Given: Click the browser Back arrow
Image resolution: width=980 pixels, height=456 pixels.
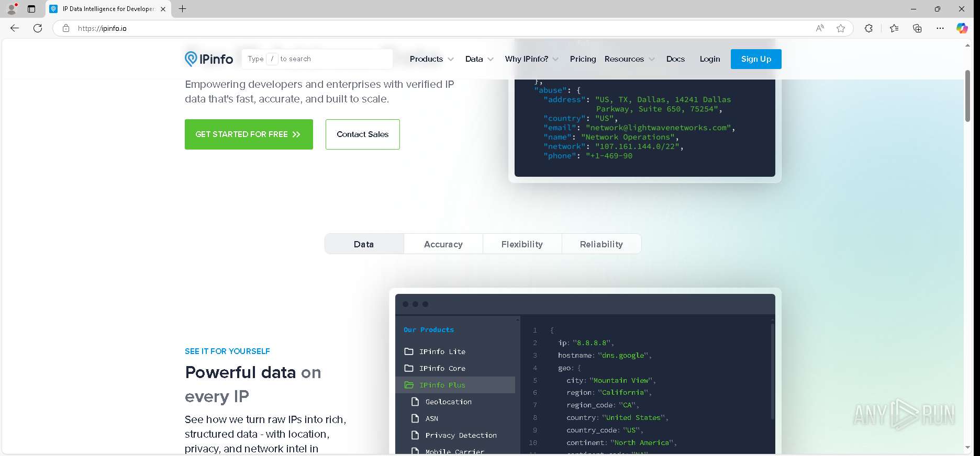Looking at the screenshot, I should click(x=15, y=28).
